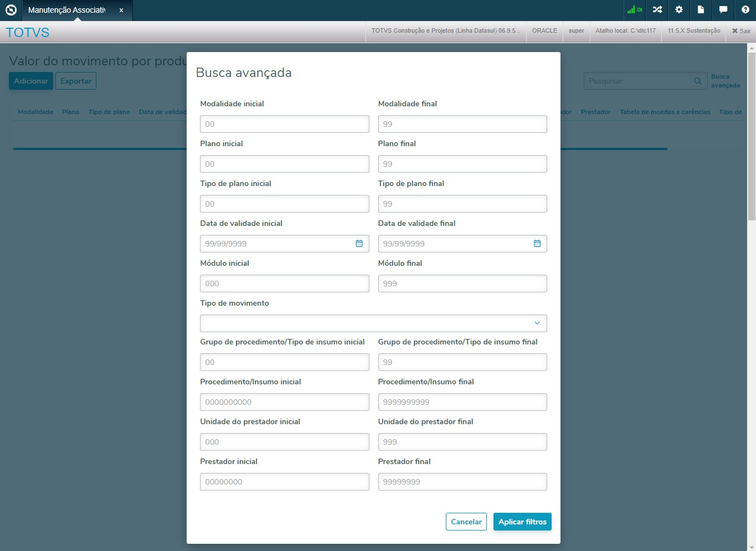Open calendar for Data de validade inicial
This screenshot has height=551, width=756.
click(x=359, y=244)
